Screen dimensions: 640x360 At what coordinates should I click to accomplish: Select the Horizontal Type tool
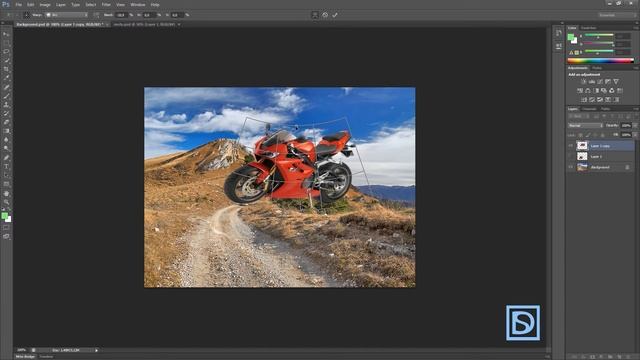6,167
